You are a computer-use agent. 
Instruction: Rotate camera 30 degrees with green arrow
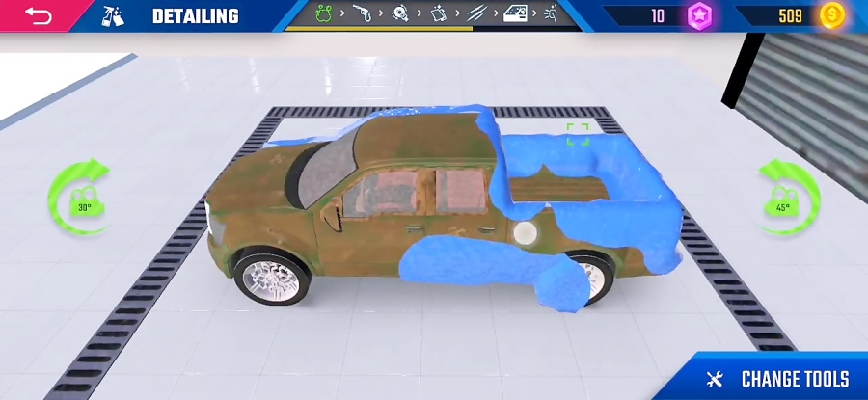79,197
